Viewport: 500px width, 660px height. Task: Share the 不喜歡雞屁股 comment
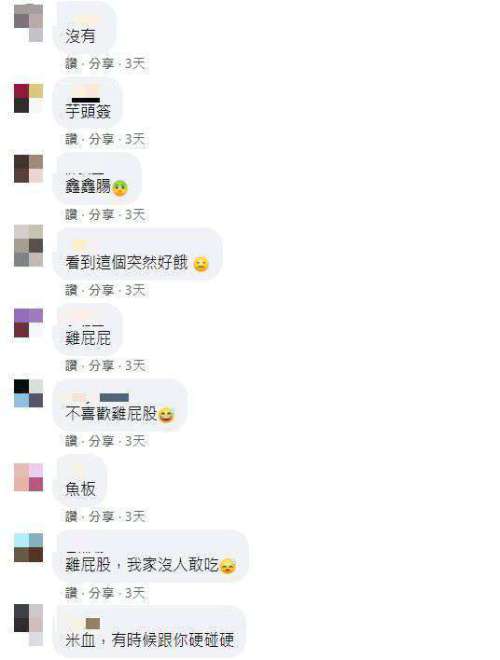pos(101,441)
